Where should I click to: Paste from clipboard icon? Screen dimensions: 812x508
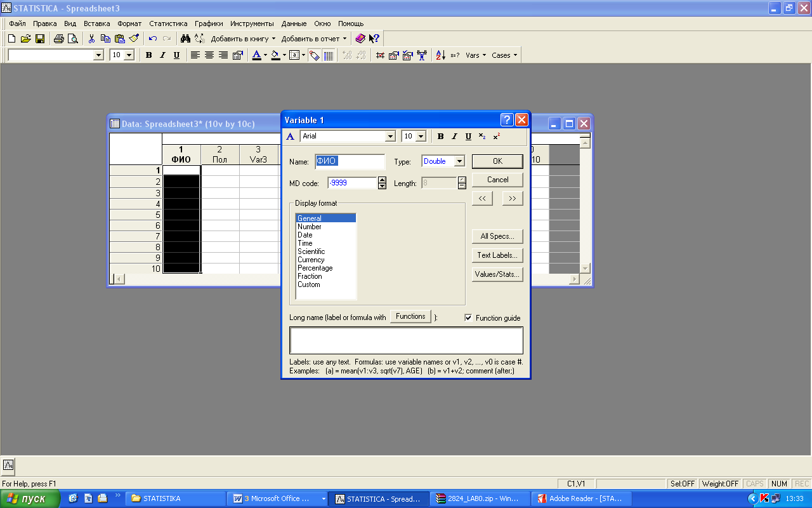[119, 39]
